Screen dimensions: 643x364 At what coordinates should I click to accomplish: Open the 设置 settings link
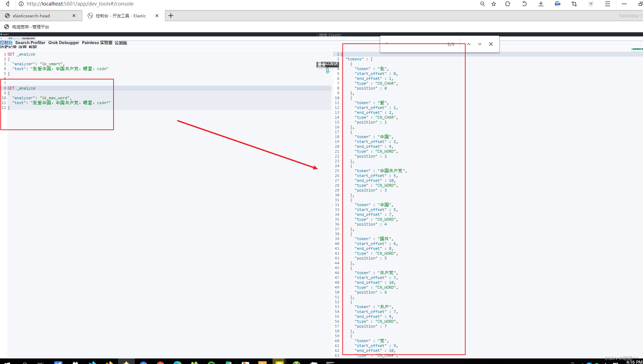pos(23,47)
